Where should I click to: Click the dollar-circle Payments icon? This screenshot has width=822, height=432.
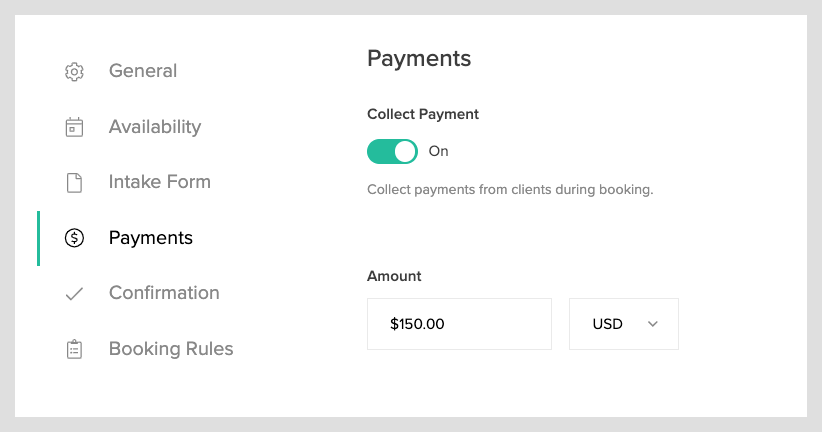[74, 238]
